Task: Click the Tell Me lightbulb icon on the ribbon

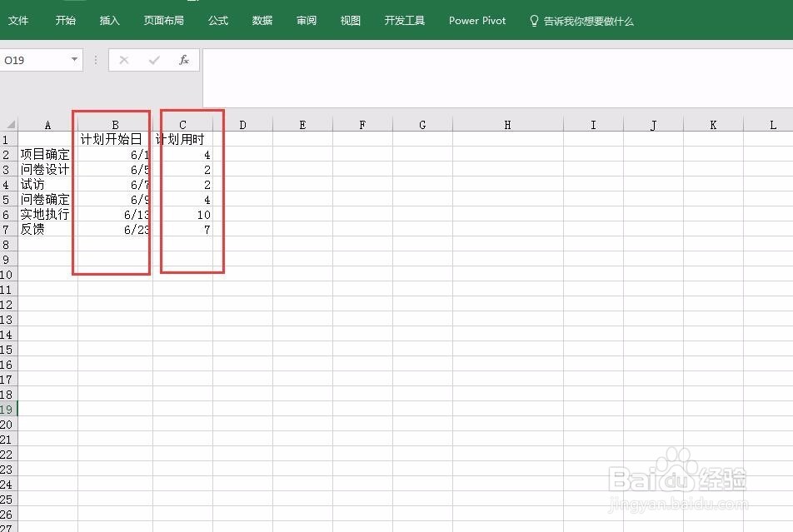Action: pyautogui.click(x=533, y=21)
